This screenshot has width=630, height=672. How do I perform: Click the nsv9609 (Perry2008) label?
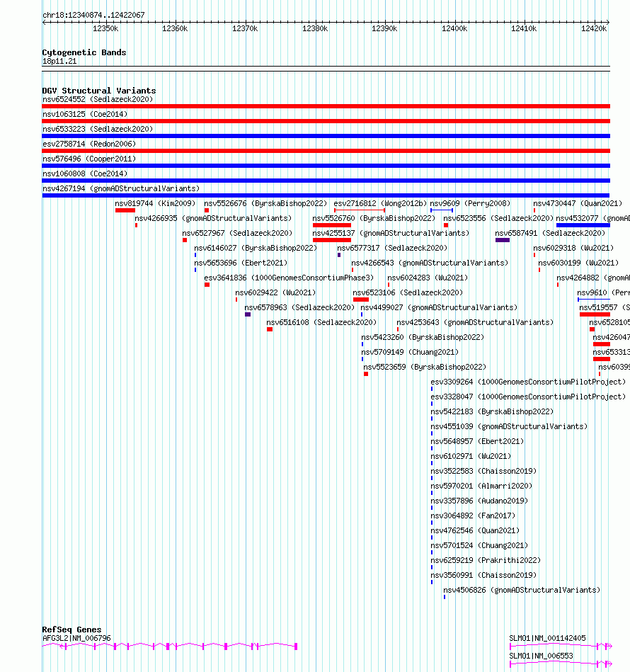click(470, 203)
